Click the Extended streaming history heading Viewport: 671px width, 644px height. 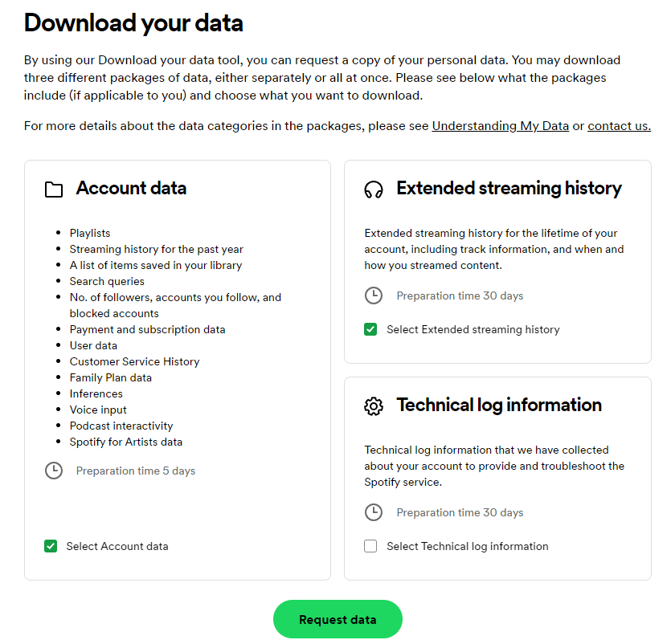click(x=509, y=189)
